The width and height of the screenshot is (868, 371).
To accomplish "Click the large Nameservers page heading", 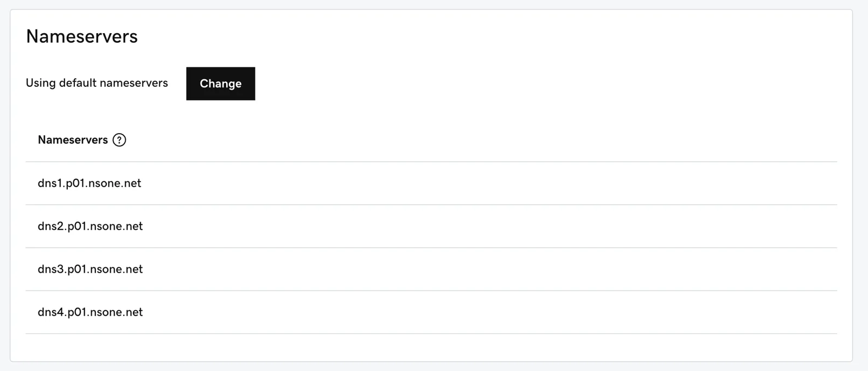I will (82, 36).
